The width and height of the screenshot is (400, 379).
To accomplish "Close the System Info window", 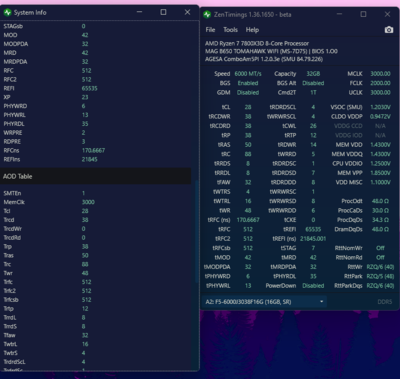I will (x=187, y=12).
